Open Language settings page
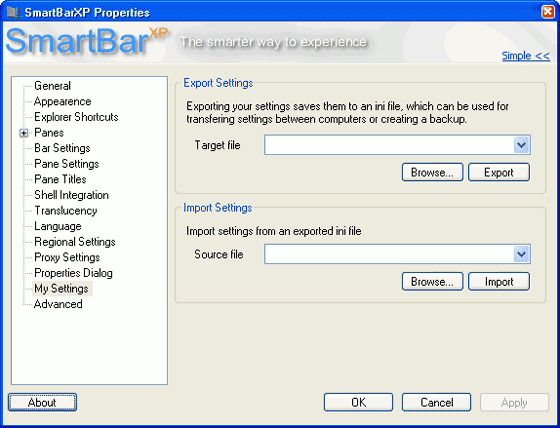 click(58, 226)
